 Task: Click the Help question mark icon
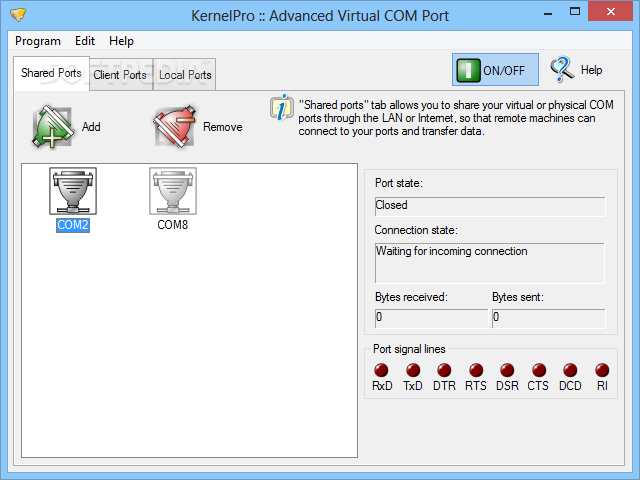tap(562, 69)
